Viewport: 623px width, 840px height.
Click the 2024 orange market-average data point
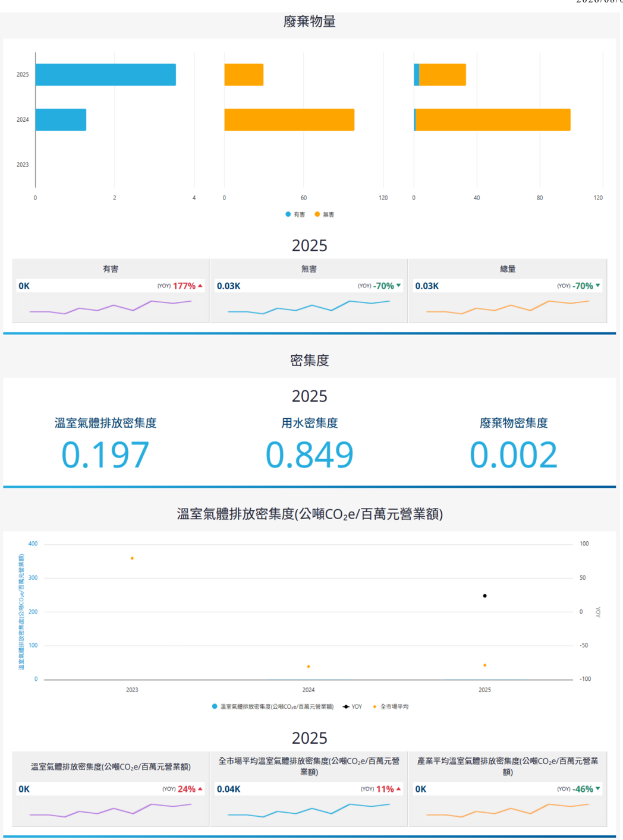(x=309, y=667)
